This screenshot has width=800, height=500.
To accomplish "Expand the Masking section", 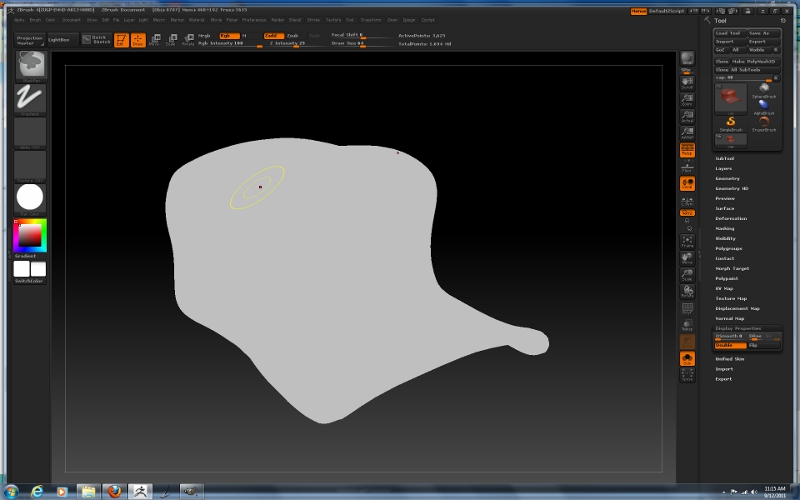I will (x=725, y=229).
